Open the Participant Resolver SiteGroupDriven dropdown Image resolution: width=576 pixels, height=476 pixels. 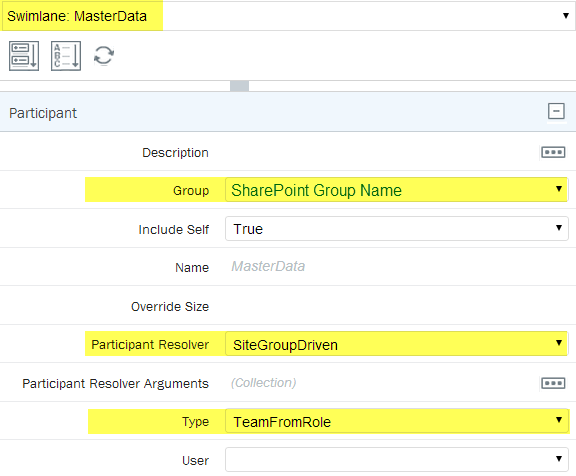click(x=397, y=344)
